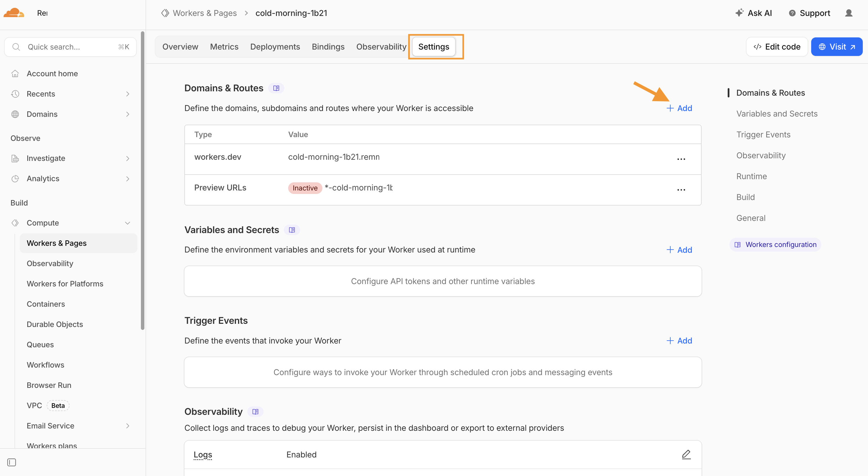This screenshot has width=868, height=476.
Task: Open Observability under Compute in sidebar
Action: coord(50,264)
